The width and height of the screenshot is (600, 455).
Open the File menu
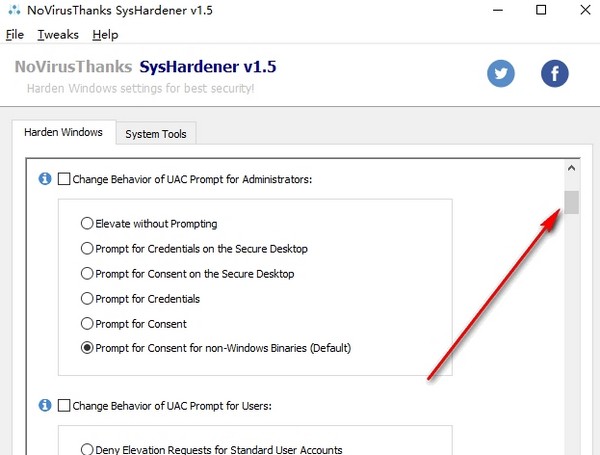coord(14,34)
